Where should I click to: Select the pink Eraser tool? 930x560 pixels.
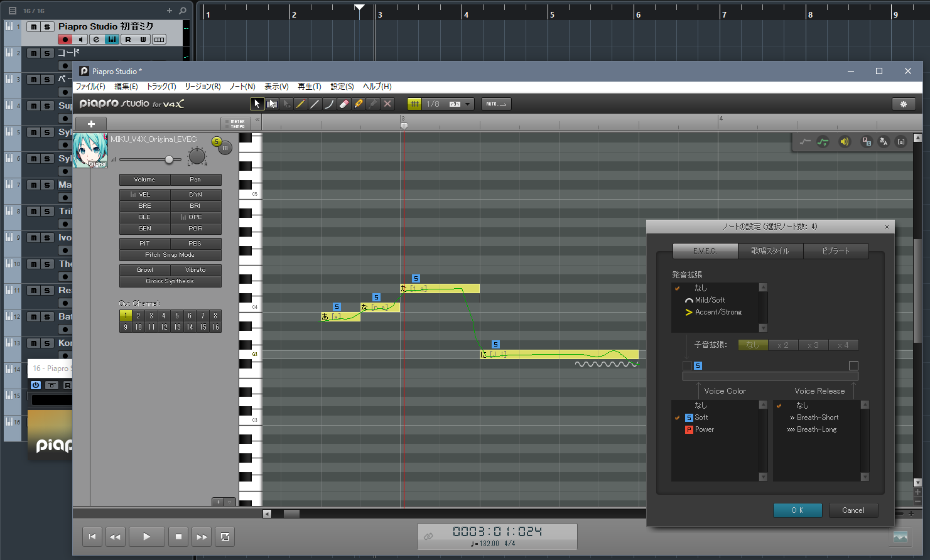click(x=344, y=104)
